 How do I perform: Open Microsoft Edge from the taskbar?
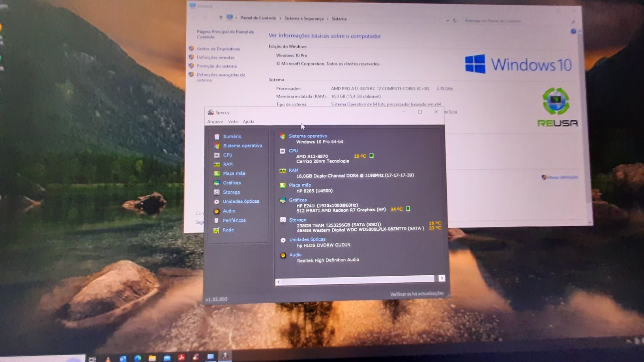click(x=137, y=358)
